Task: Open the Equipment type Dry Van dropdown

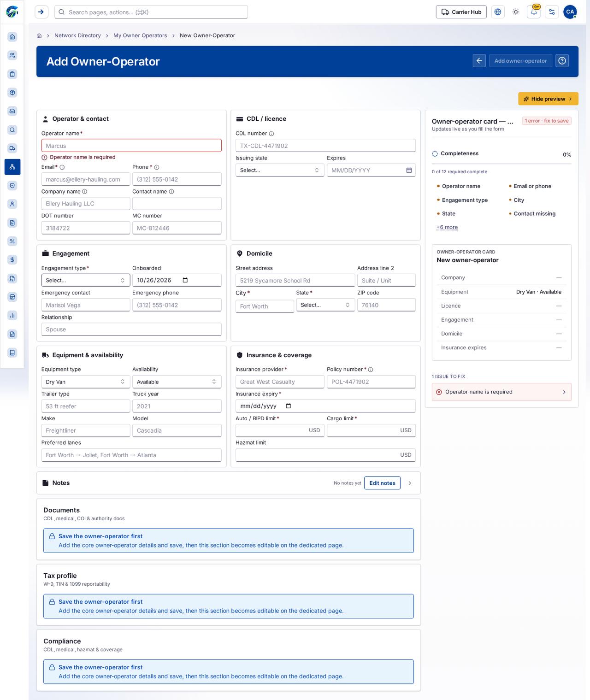Action: [x=86, y=382]
